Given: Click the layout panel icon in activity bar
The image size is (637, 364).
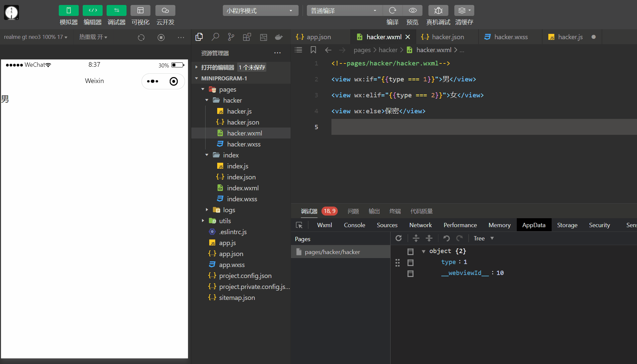Looking at the screenshot, I should [263, 37].
